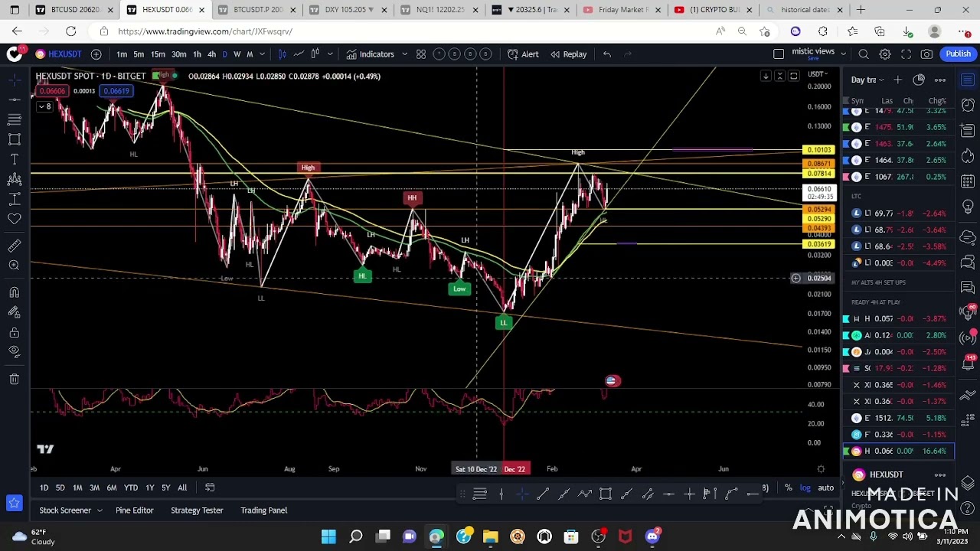Image resolution: width=980 pixels, height=551 pixels.
Task: Open watchlist more options dots
Action: (x=940, y=80)
